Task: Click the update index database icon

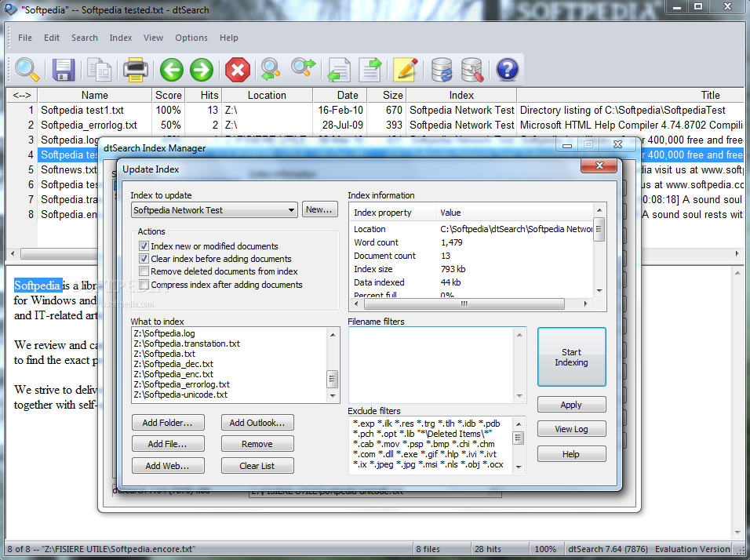Action: coord(442,70)
